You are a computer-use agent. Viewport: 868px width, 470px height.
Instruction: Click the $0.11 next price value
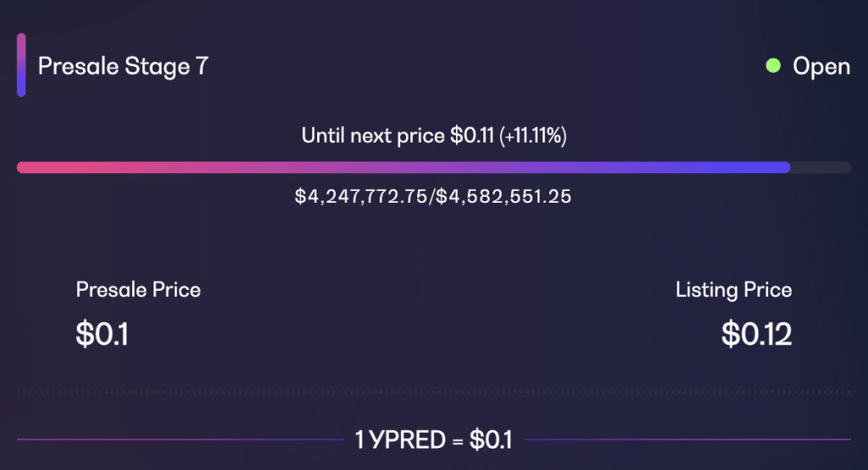tap(471, 136)
